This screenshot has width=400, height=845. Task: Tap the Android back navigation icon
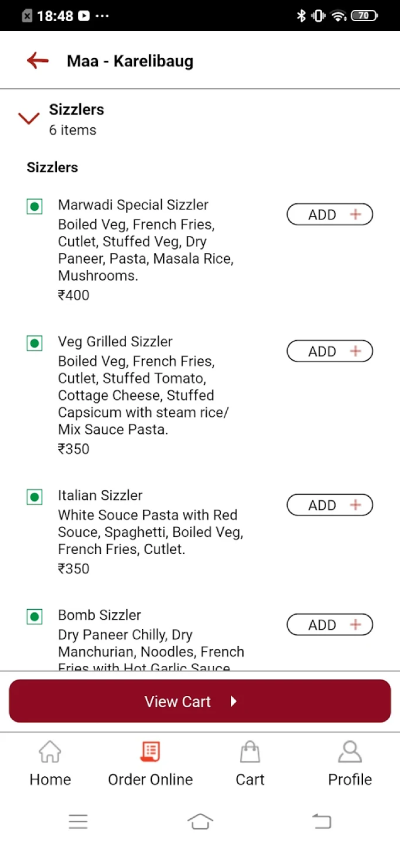321,821
